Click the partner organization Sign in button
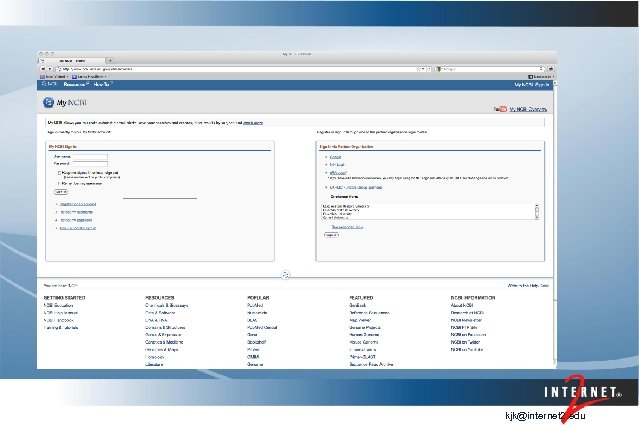639x425 pixels. click(x=331, y=235)
